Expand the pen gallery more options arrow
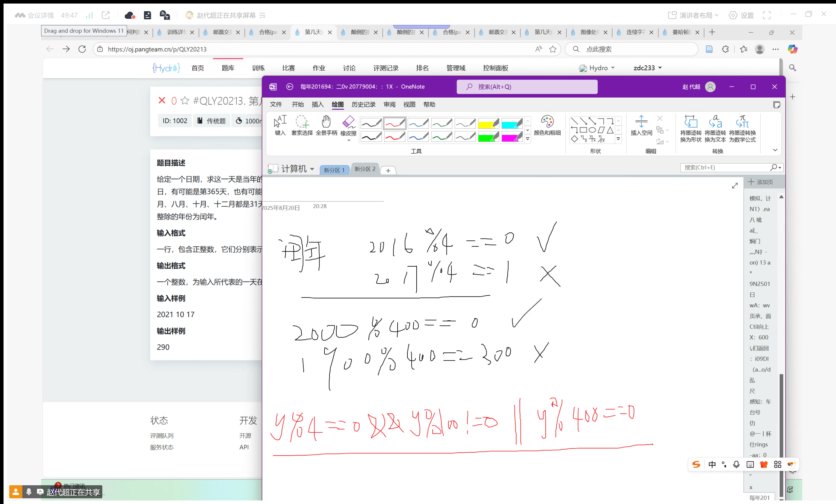This screenshot has height=504, width=836. click(x=528, y=139)
